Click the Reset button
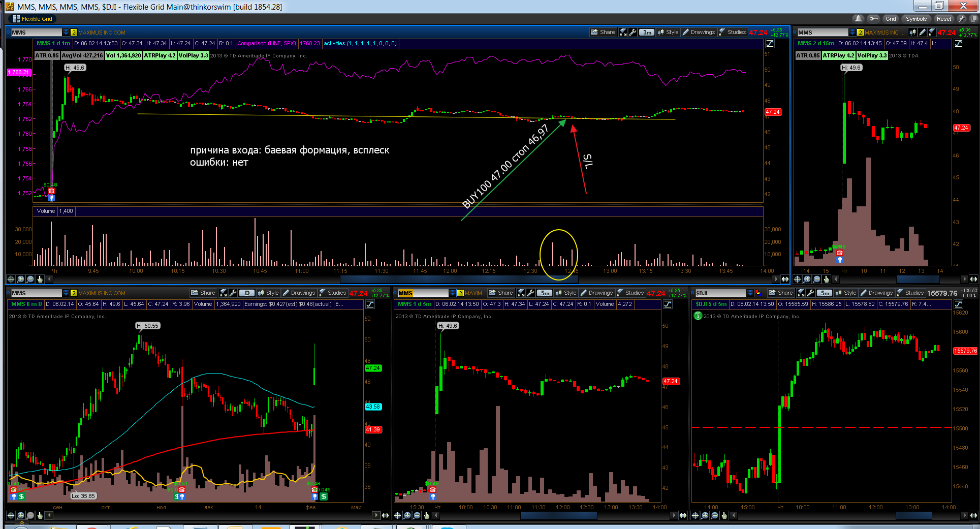 click(944, 19)
